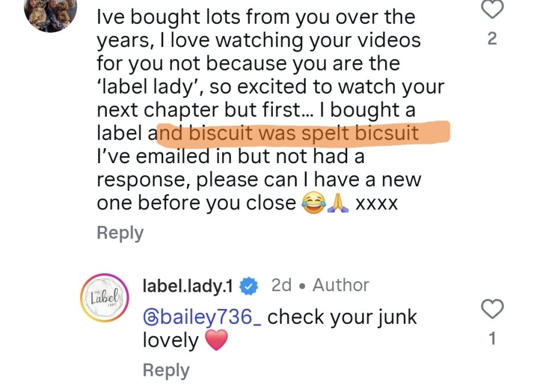The height and width of the screenshot is (392, 534).
Task: Tap the laughing-crying emoji in the comment
Action: (313, 202)
